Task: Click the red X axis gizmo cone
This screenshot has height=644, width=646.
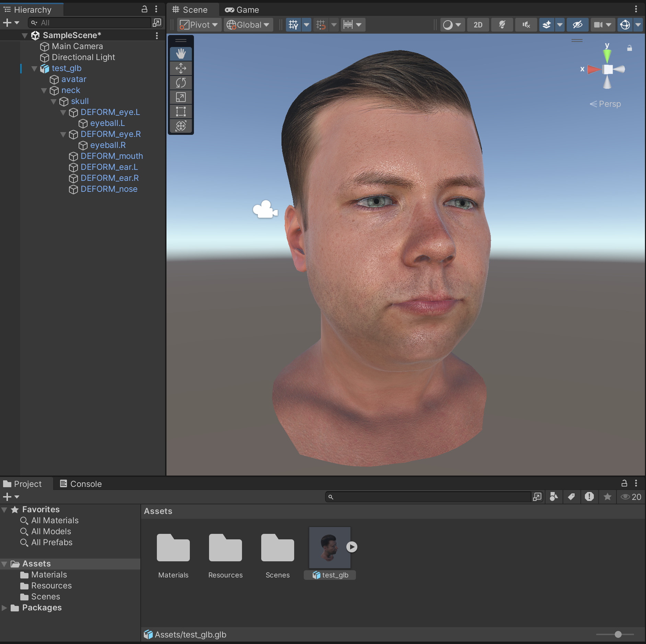Action: click(593, 69)
